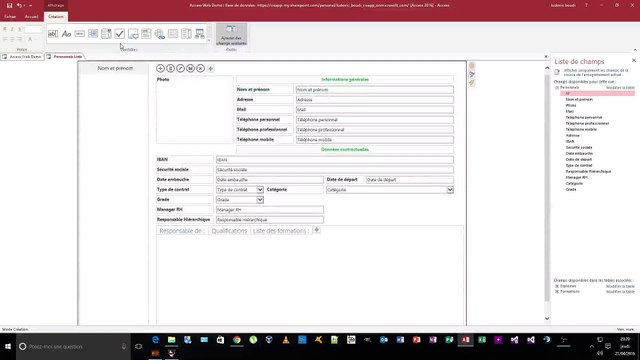The height and width of the screenshot is (360, 640).
Task: Click the form's vertical scrollbar down arrow
Action: pyautogui.click(x=547, y=319)
